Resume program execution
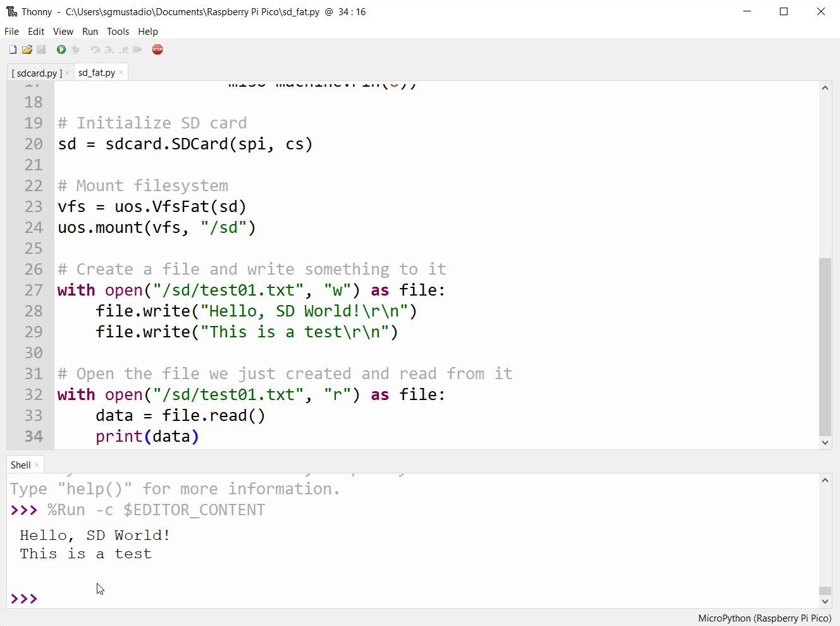Image resolution: width=840 pixels, height=626 pixels. click(x=137, y=49)
